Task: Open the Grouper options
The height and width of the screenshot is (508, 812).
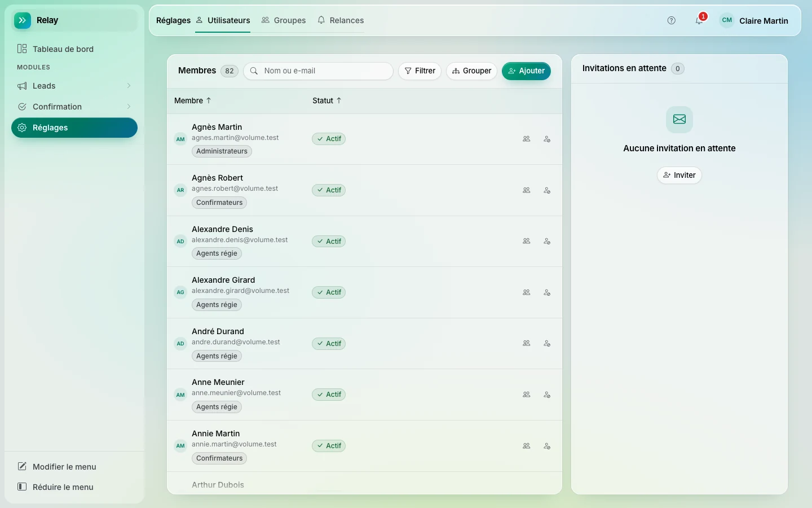Action: (472, 71)
